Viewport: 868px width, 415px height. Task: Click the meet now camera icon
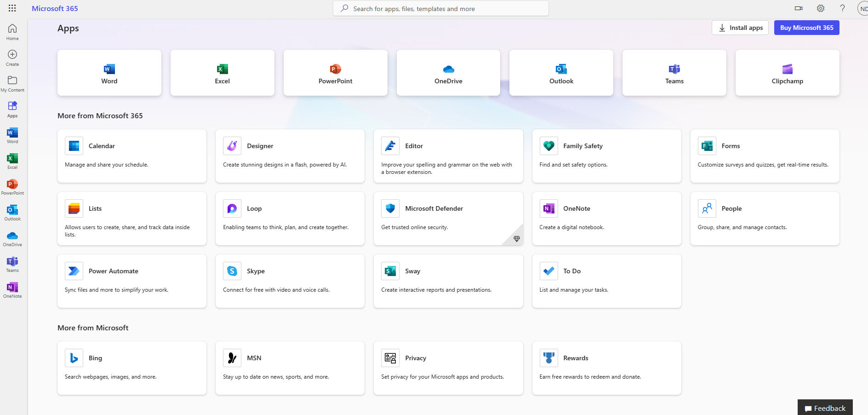point(799,8)
